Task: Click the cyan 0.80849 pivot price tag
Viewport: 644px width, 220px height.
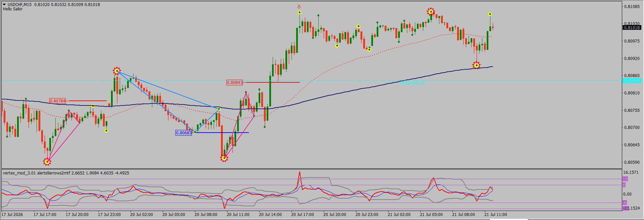Action: [x=632, y=81]
